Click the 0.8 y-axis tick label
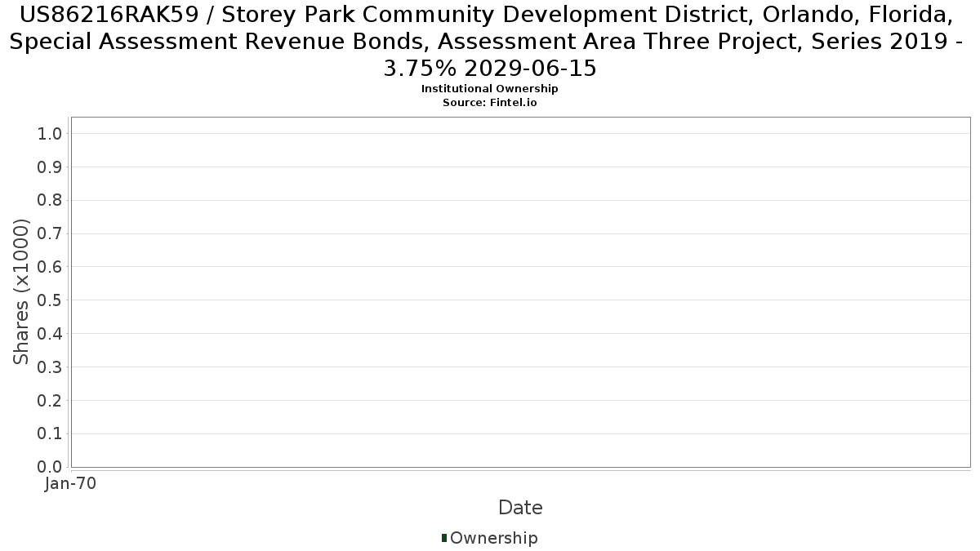The height and width of the screenshot is (551, 980). pos(50,201)
